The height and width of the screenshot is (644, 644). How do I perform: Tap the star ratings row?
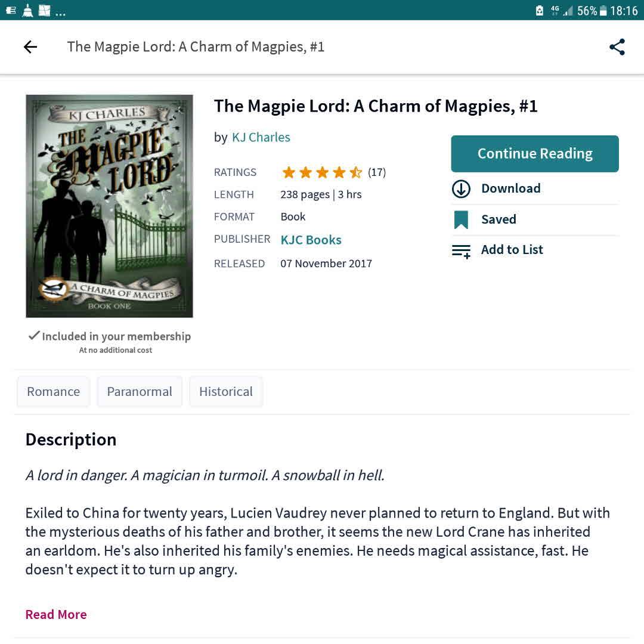[322, 172]
